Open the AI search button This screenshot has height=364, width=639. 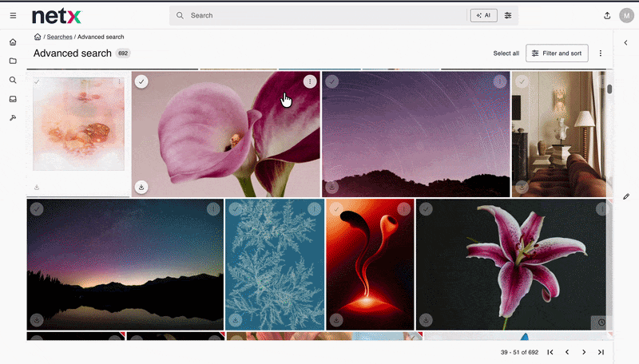click(x=484, y=15)
